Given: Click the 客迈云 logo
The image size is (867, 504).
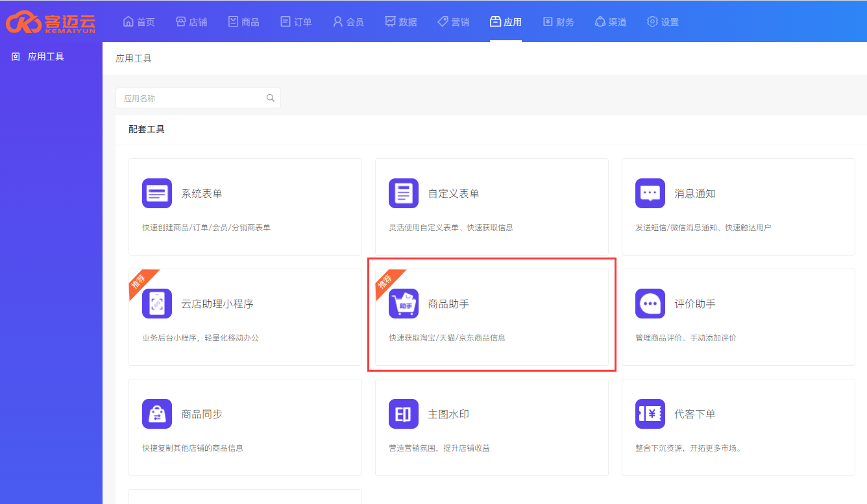Looking at the screenshot, I should point(51,21).
